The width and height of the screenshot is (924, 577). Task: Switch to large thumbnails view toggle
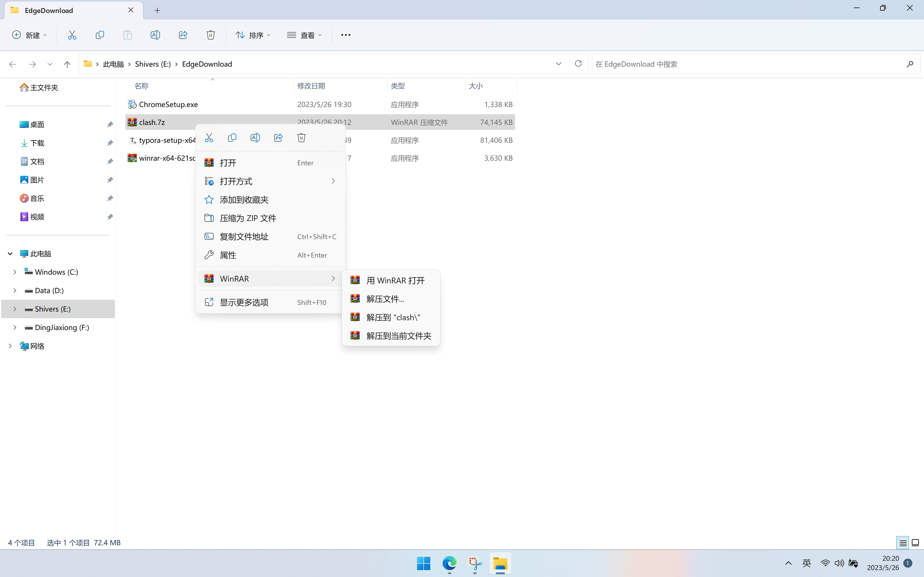915,542
